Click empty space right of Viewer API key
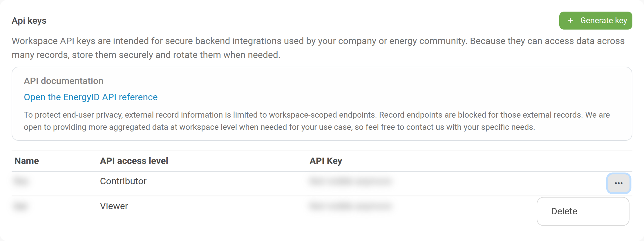644x241 pixels. click(464, 206)
